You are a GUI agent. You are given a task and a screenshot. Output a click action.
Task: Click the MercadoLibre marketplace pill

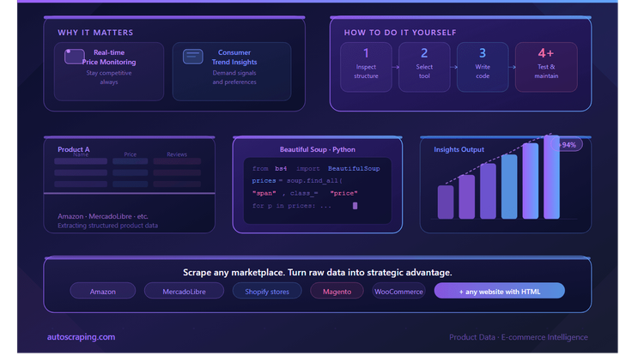(184, 291)
